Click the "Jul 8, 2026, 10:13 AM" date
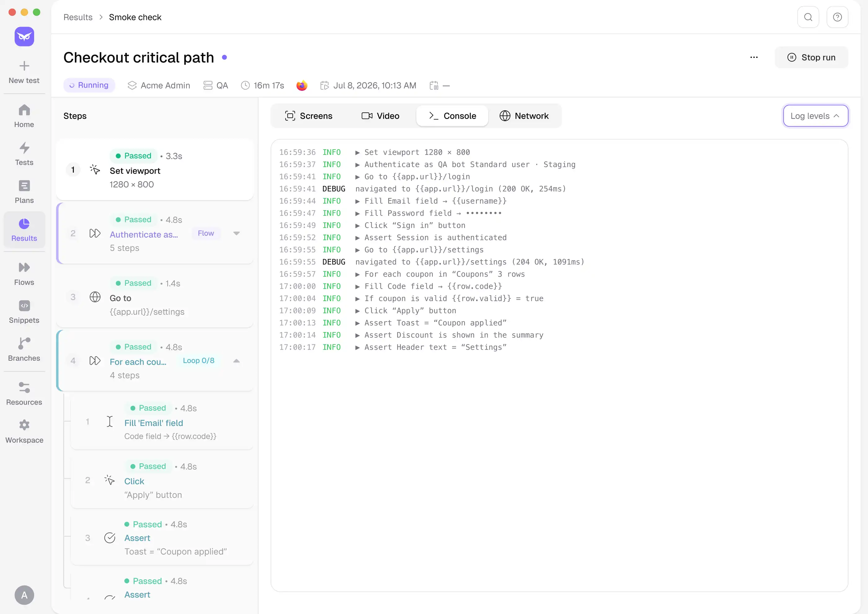This screenshot has width=868, height=614. pos(374,86)
